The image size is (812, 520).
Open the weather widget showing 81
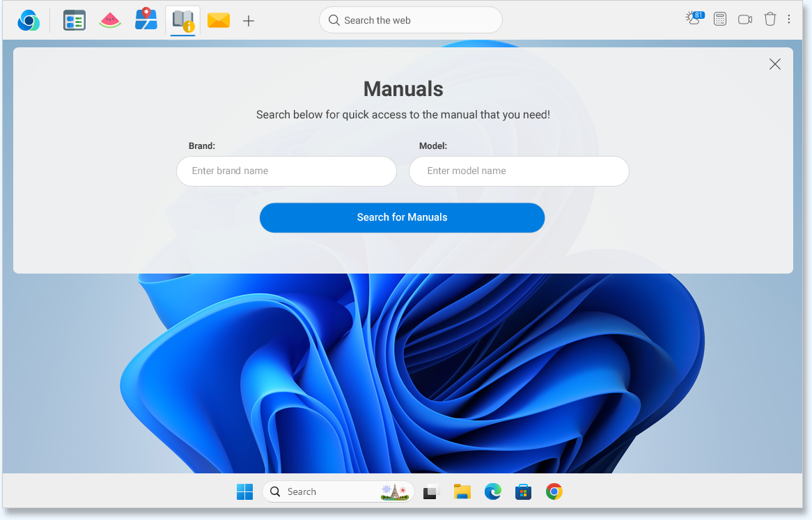(694, 19)
